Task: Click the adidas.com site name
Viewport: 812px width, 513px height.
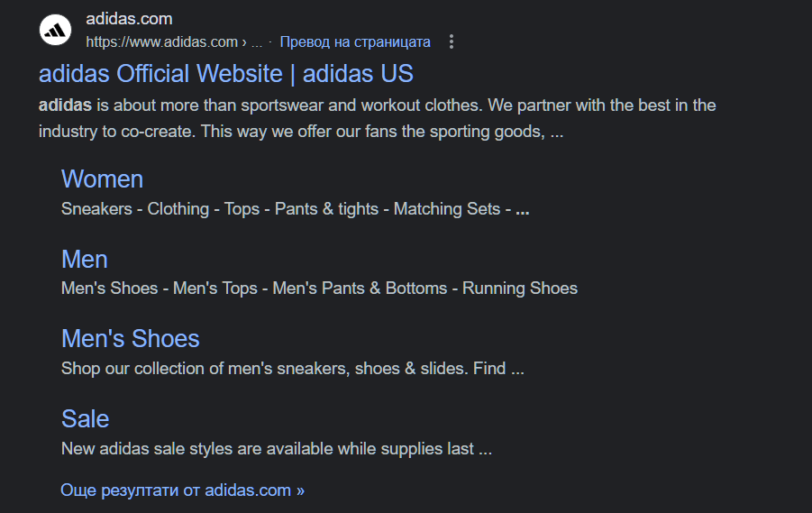Action: (x=129, y=19)
